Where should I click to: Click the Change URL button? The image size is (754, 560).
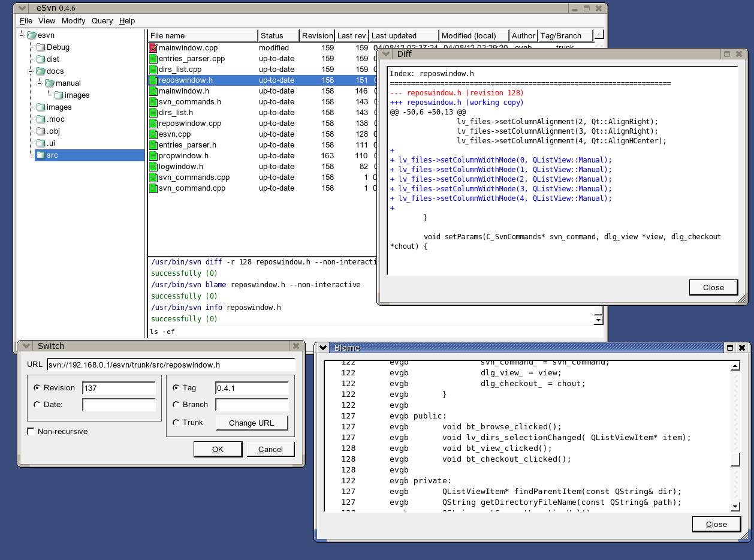click(251, 423)
